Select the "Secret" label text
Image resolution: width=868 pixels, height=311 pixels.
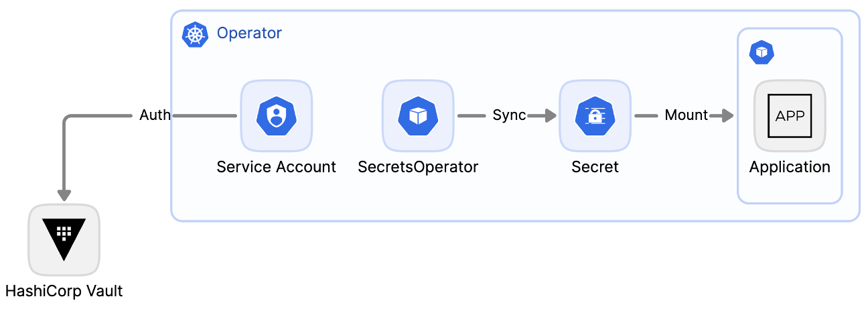(595, 167)
